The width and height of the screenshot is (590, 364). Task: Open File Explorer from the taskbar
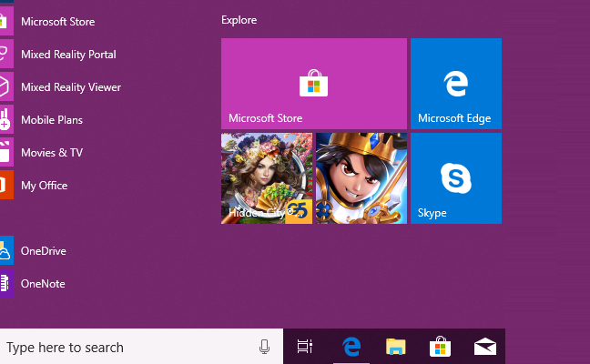coord(396,347)
